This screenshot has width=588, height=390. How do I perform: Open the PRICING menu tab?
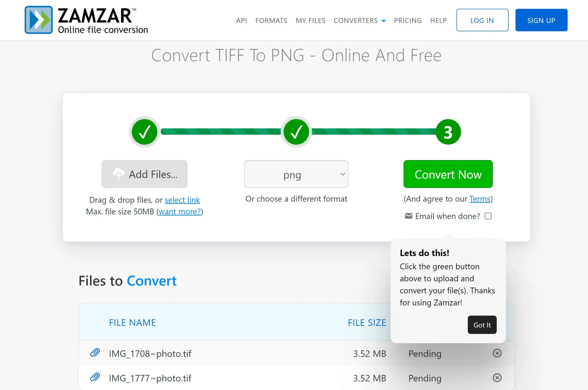pyautogui.click(x=407, y=20)
